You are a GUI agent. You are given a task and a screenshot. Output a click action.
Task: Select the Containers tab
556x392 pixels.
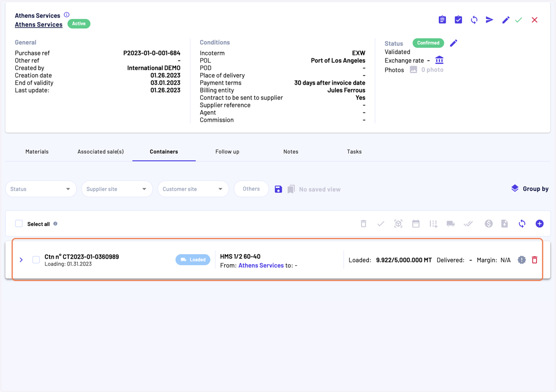tap(164, 151)
